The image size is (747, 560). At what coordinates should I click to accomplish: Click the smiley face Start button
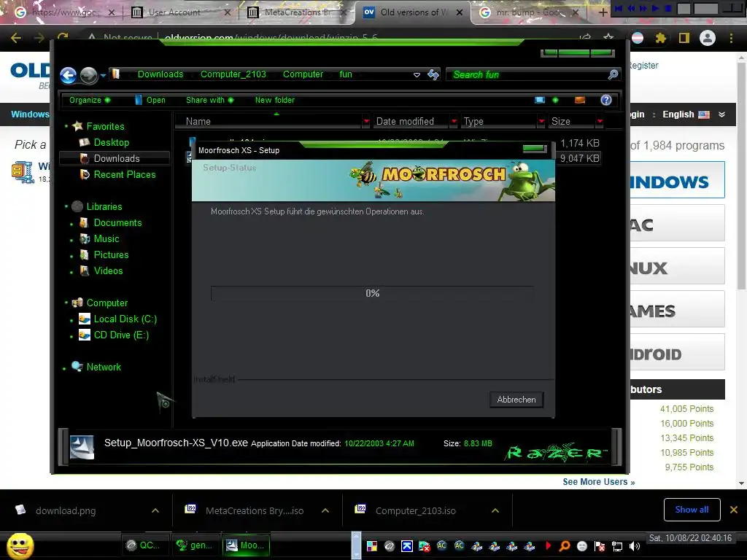[20, 545]
